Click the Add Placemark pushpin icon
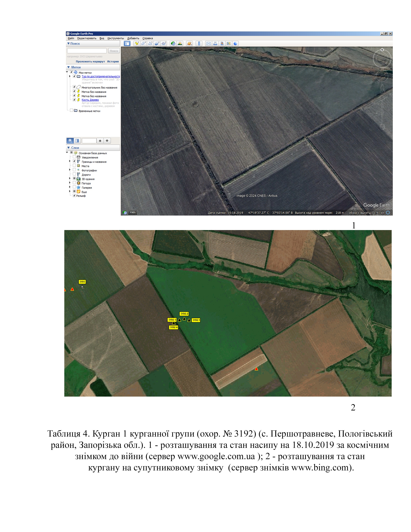The width and height of the screenshot is (411, 532). pos(137,44)
